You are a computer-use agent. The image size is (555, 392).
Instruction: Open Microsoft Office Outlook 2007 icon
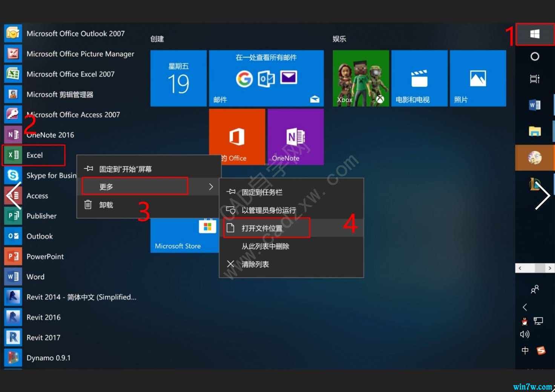tap(13, 34)
